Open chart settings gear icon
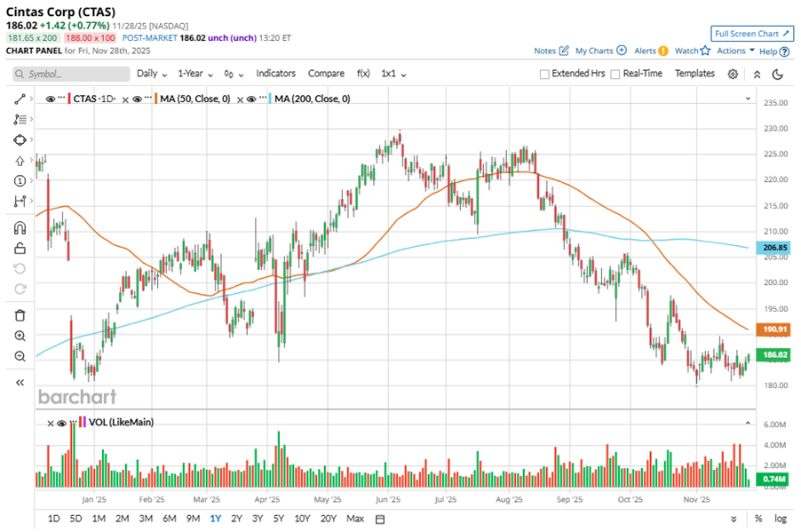Viewport: 801px width, 532px height. pyautogui.click(x=733, y=74)
